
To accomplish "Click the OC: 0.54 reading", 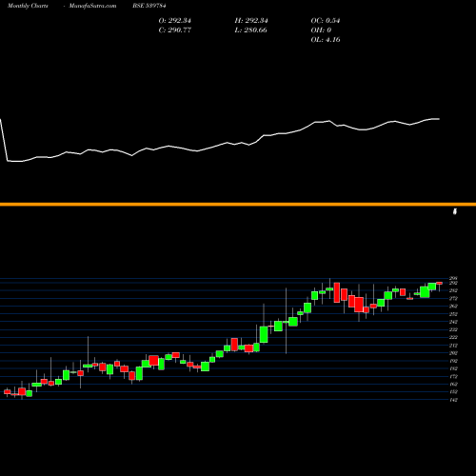I will click(326, 21).
